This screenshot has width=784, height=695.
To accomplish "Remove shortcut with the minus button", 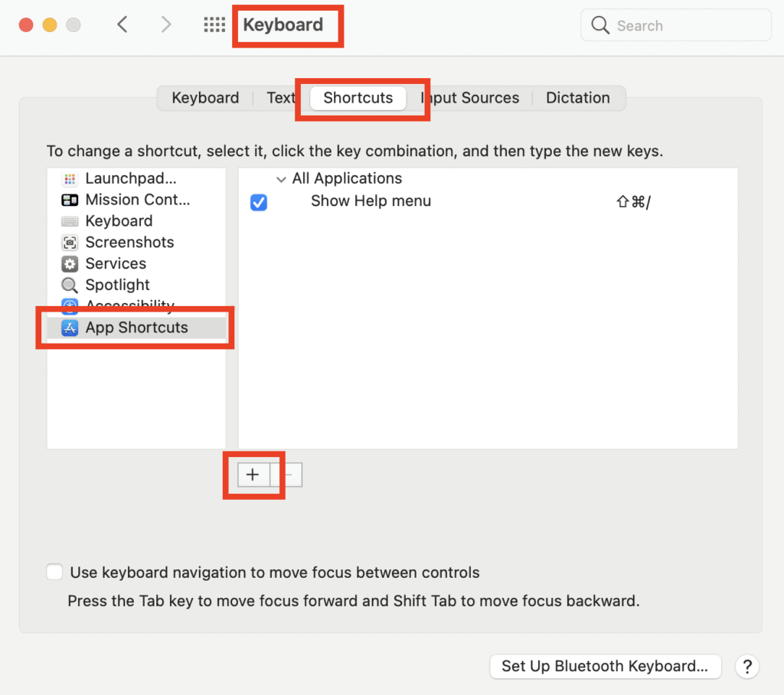I will 286,475.
